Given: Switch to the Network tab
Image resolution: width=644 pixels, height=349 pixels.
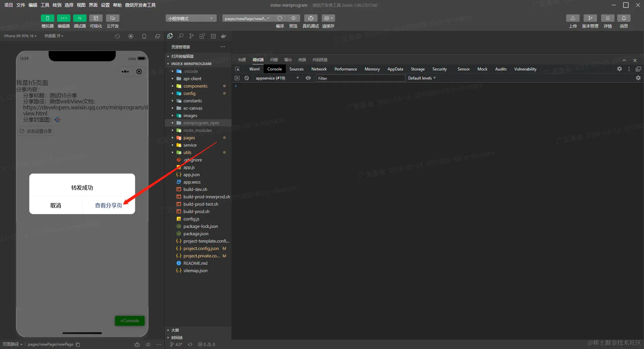Looking at the screenshot, I should [x=319, y=69].
